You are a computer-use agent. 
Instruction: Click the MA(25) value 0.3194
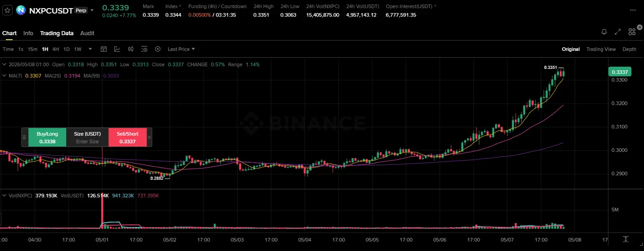pos(72,76)
